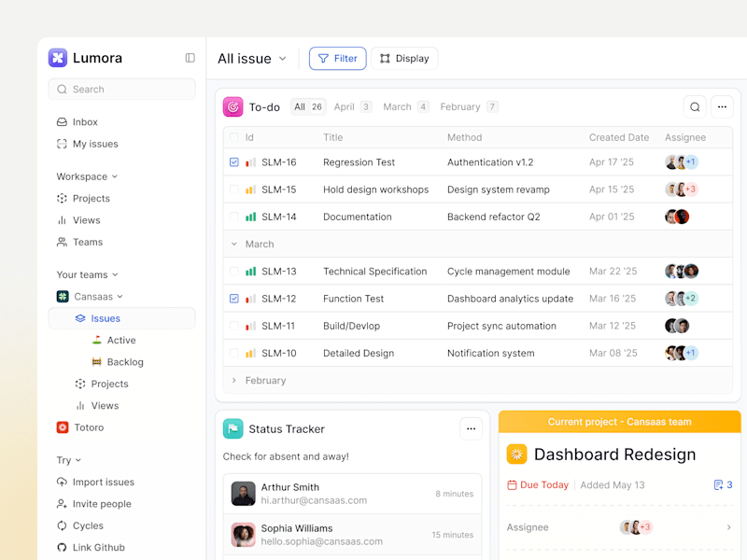
Task: Open Cycles
Action: 80,525
